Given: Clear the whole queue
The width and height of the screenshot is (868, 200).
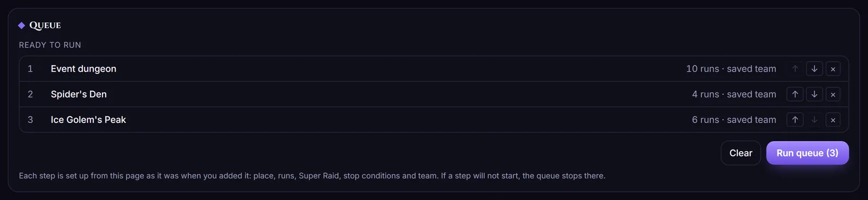Looking at the screenshot, I should pos(741,153).
